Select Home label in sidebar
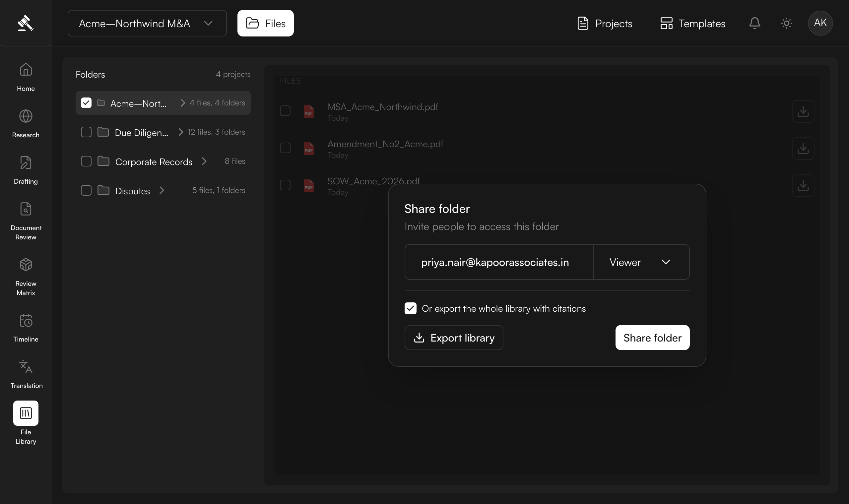 pyautogui.click(x=26, y=88)
